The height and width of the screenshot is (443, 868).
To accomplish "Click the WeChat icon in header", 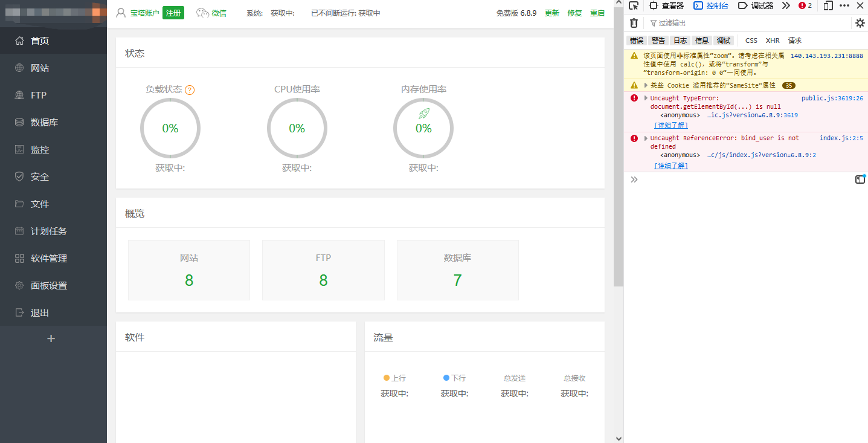I will [x=202, y=13].
